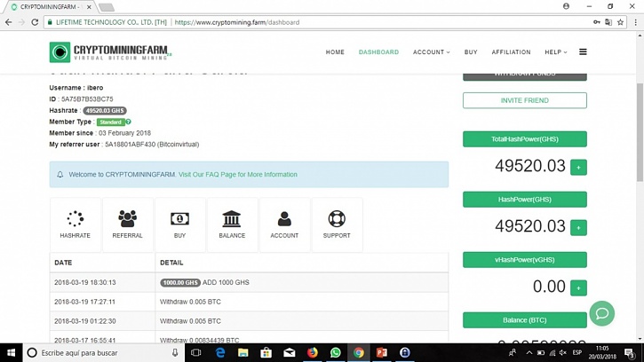Open the Referral tile
This screenshot has height=362, width=644.
point(127,224)
